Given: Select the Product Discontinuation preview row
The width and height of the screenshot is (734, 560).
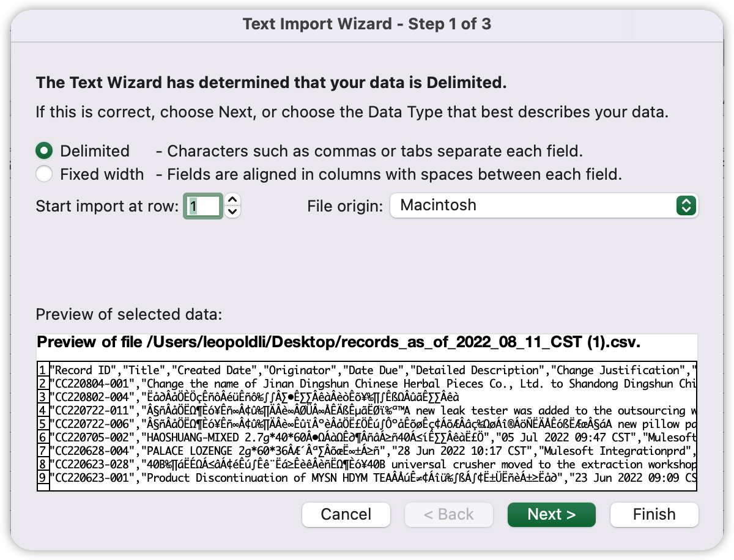Looking at the screenshot, I should (x=367, y=477).
